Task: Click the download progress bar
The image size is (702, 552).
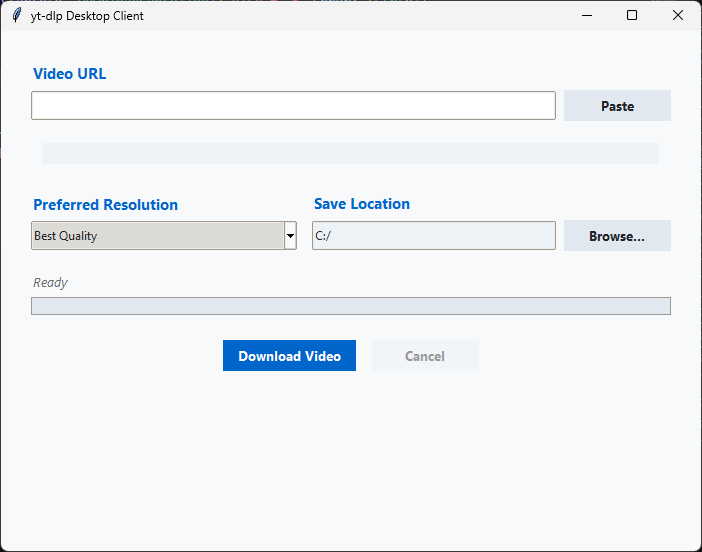Action: 351,306
